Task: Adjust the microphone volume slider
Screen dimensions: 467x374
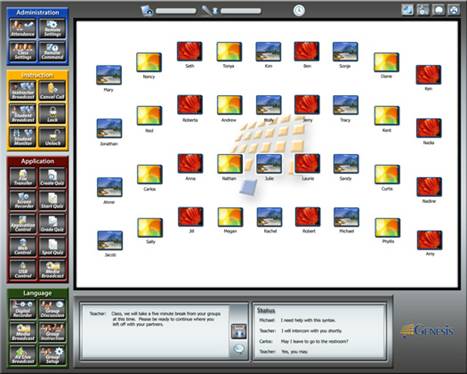Action: [241, 11]
